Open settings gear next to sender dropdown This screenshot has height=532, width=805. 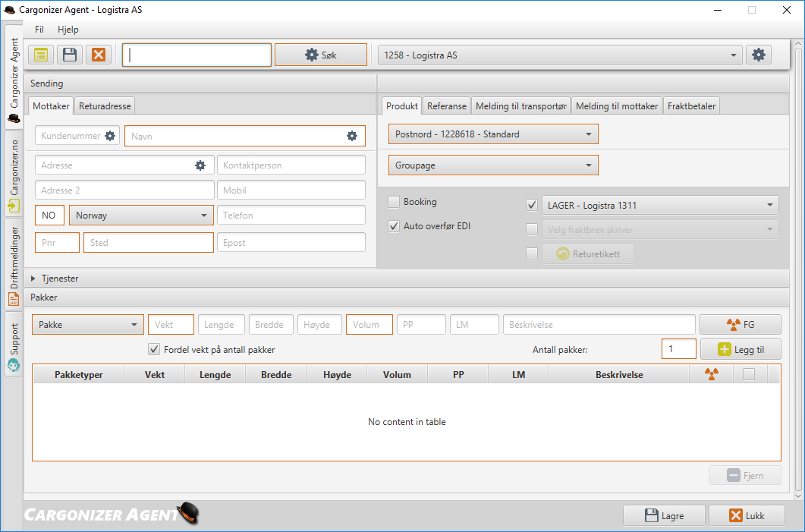(758, 55)
